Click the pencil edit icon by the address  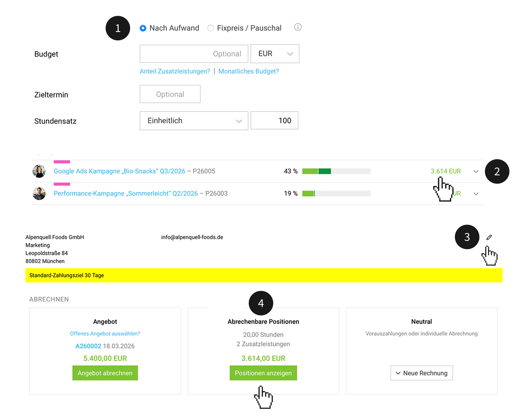pyautogui.click(x=489, y=237)
